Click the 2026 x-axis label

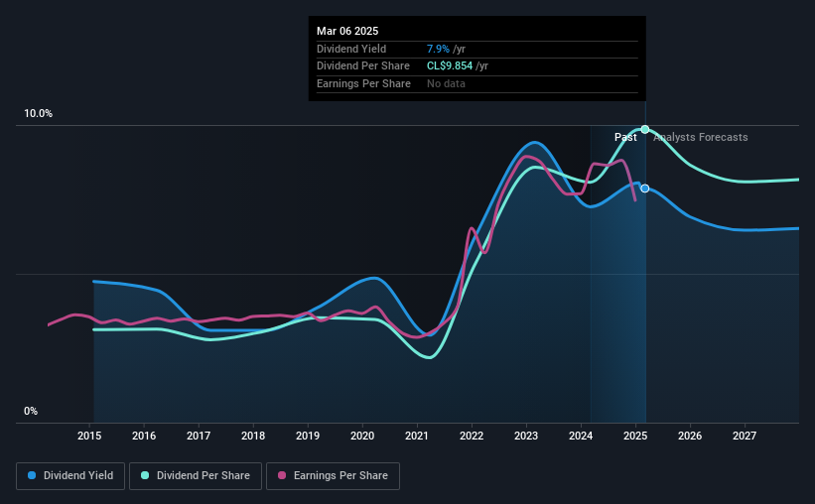690,436
